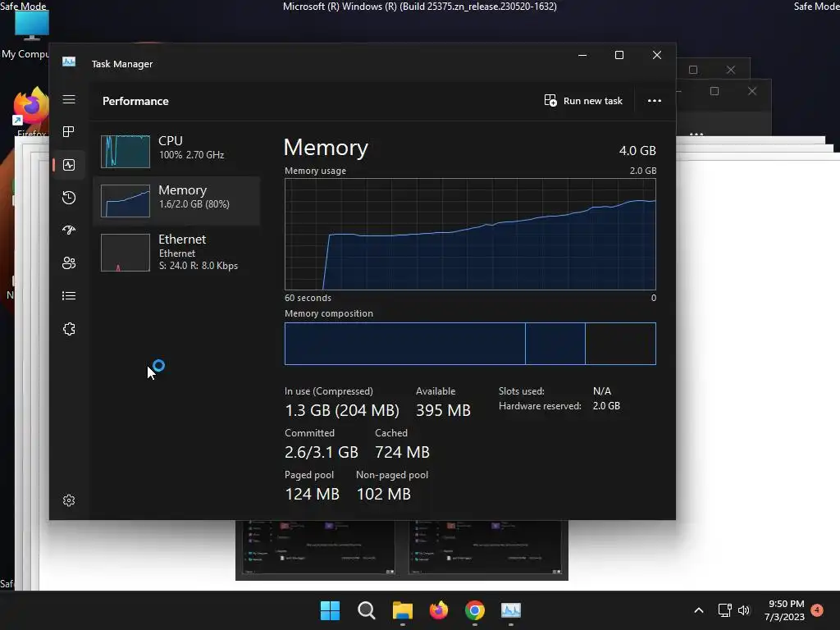840x630 pixels.
Task: Click the "124 MB" paged pool value
Action: (x=312, y=494)
